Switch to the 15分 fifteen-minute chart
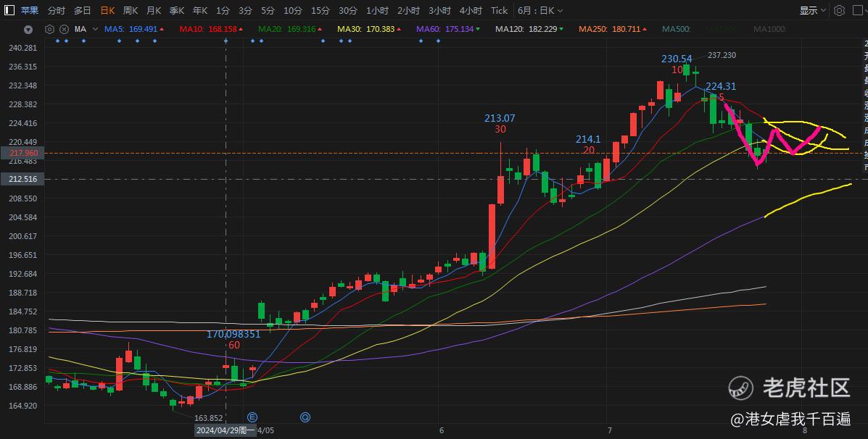The width and height of the screenshot is (868, 439). (x=321, y=11)
